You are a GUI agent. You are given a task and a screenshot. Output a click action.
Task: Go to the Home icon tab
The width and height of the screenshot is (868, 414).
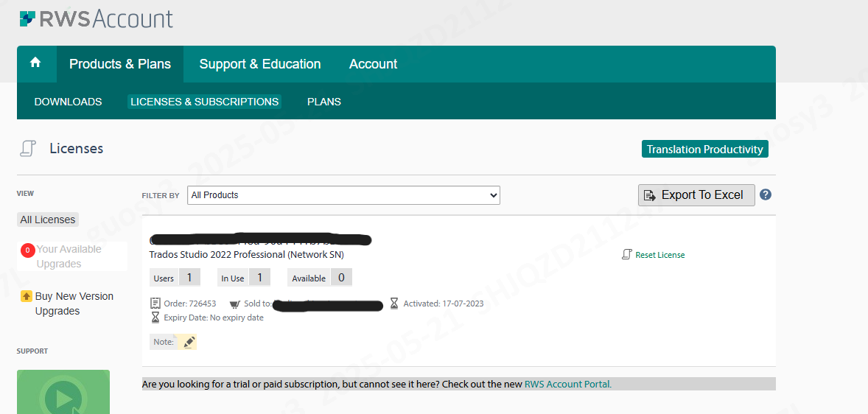[36, 63]
